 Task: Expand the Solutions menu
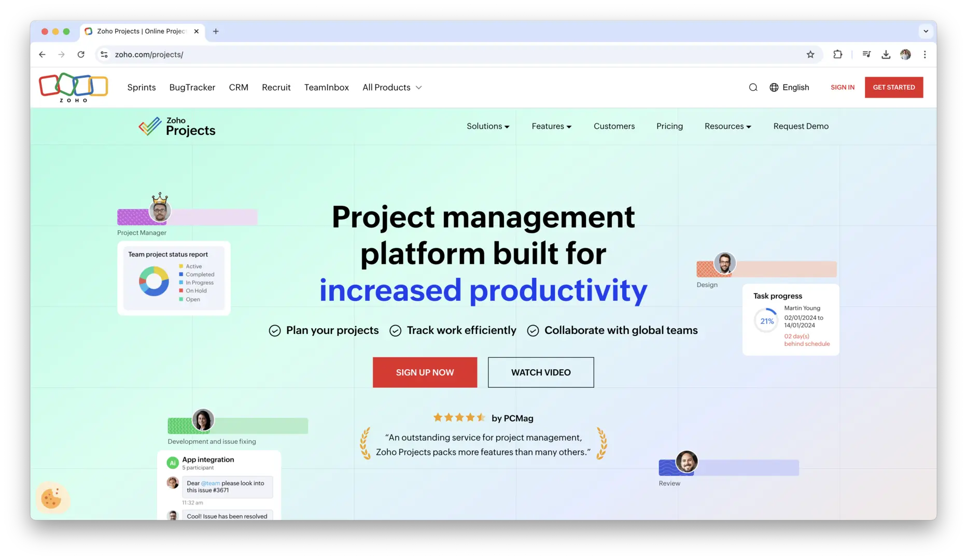(488, 126)
